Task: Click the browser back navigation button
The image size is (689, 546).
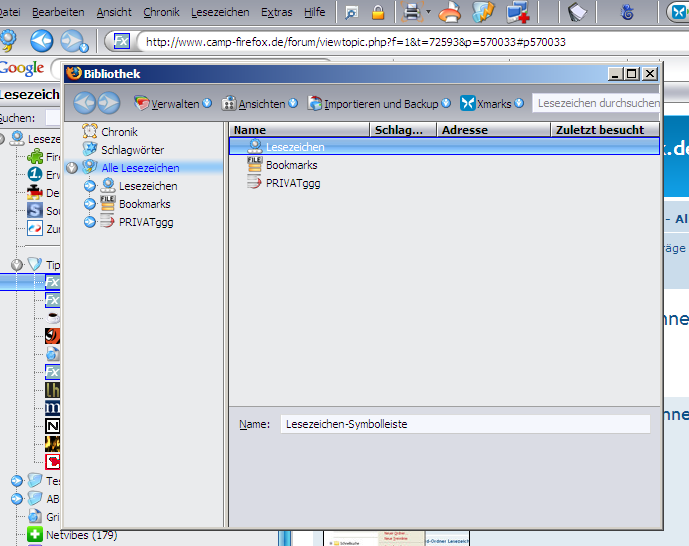Action: pyautogui.click(x=41, y=41)
